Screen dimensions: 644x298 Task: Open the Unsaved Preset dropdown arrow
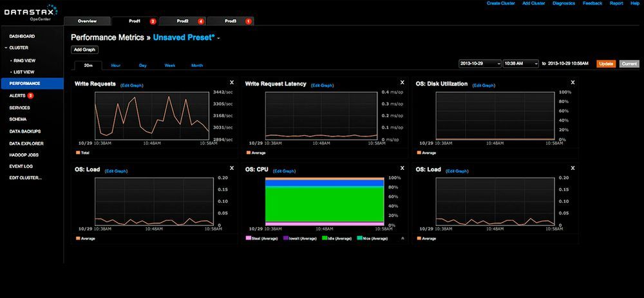tap(219, 39)
